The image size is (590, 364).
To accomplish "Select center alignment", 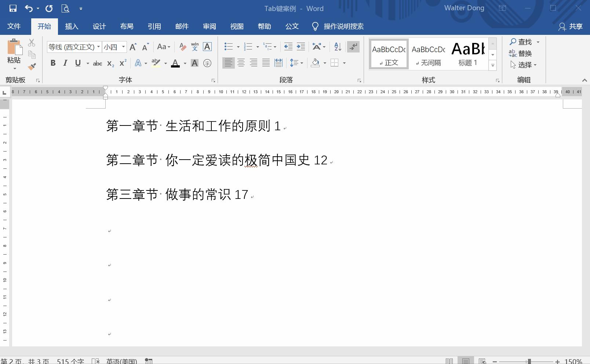I will coord(241,63).
